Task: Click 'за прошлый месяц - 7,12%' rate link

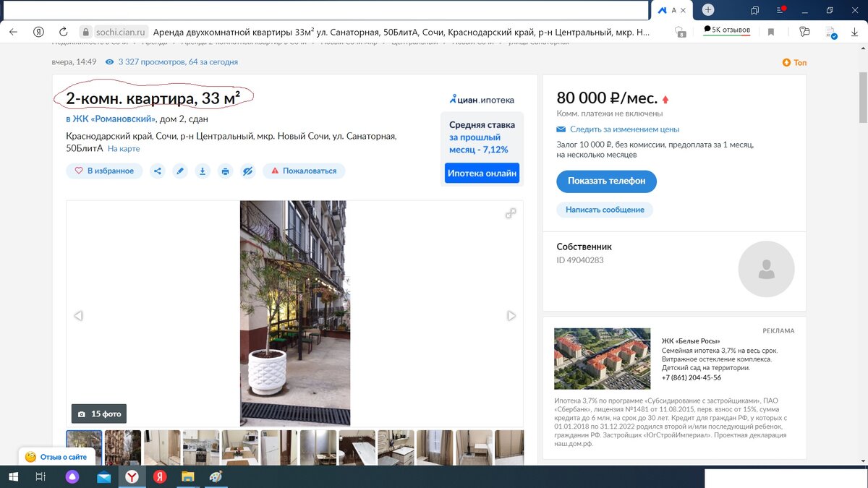Action: click(x=478, y=143)
